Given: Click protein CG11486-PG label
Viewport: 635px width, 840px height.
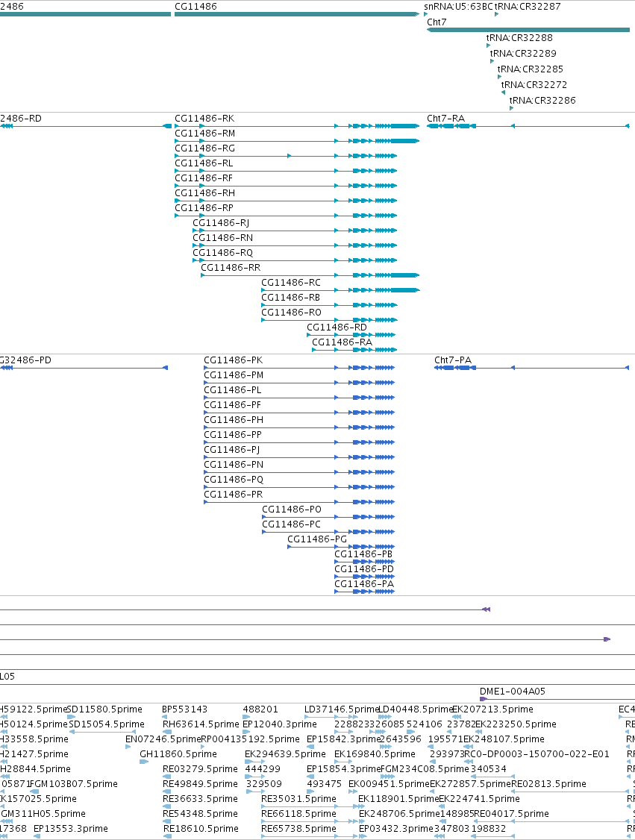Looking at the screenshot, I should click(x=317, y=539).
